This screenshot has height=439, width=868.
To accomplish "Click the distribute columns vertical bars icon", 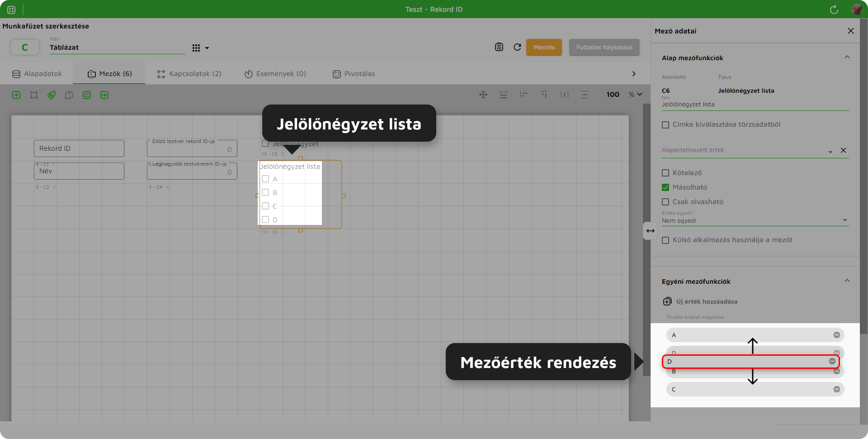I will [x=565, y=95].
